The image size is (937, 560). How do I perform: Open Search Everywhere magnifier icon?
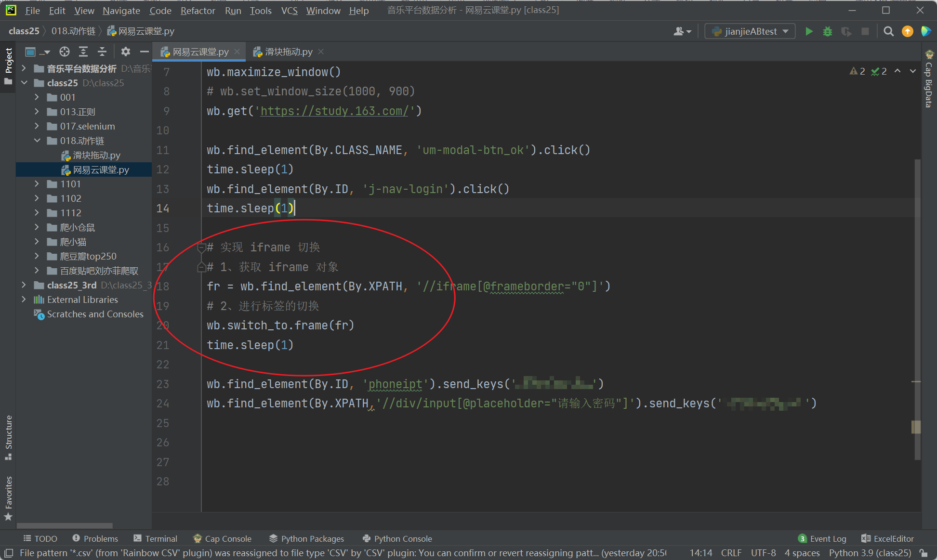click(889, 31)
